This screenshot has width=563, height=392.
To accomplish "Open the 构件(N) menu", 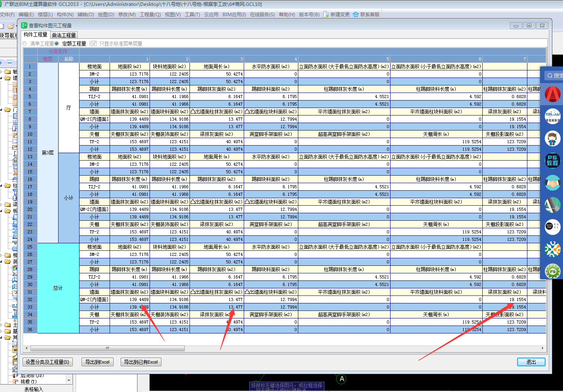I will point(65,15).
